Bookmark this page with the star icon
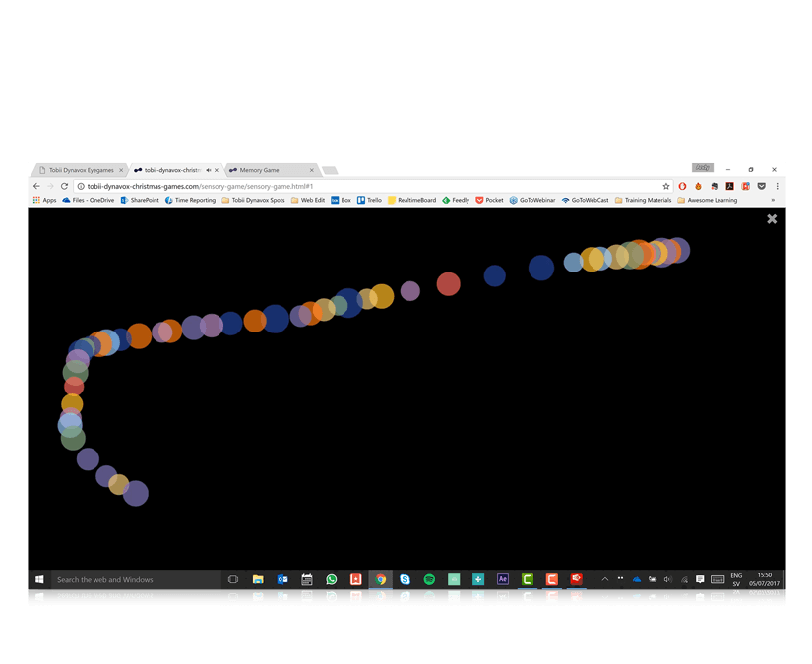 click(666, 186)
